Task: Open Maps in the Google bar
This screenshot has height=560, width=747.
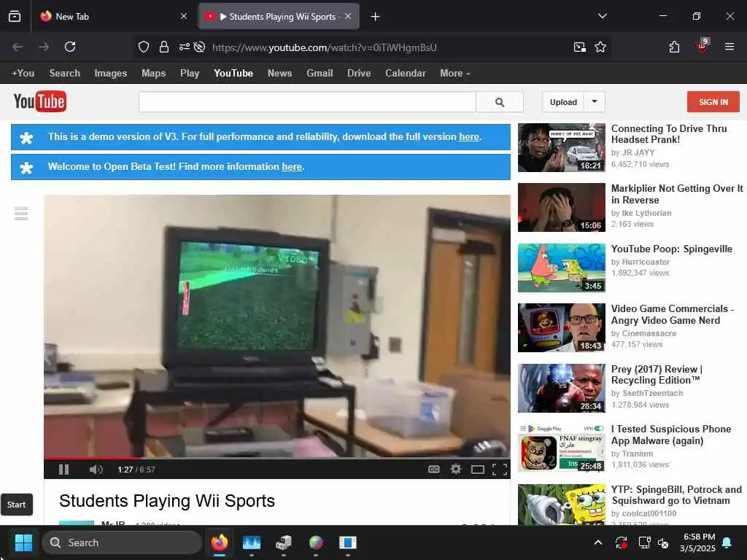Action: coord(153,74)
